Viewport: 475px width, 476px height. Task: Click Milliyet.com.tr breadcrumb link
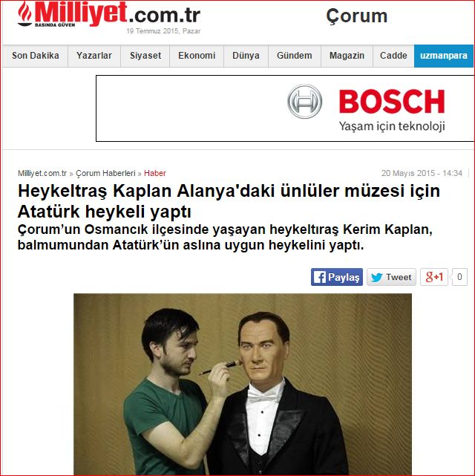click(42, 173)
